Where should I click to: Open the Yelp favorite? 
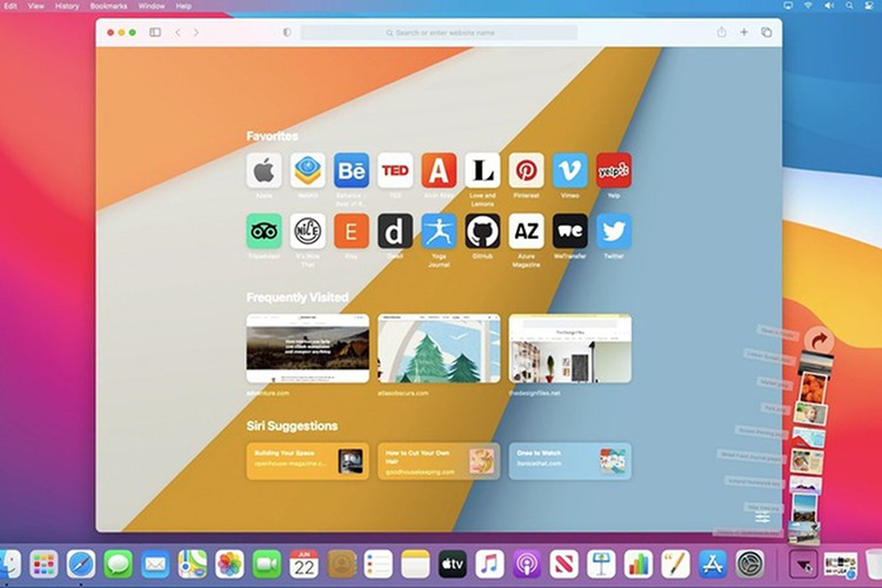tap(614, 170)
